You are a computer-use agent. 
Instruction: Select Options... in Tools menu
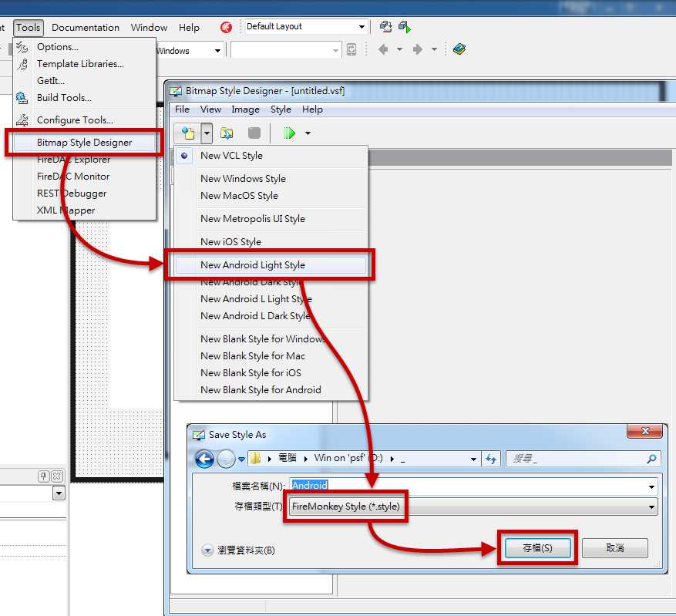click(x=85, y=46)
